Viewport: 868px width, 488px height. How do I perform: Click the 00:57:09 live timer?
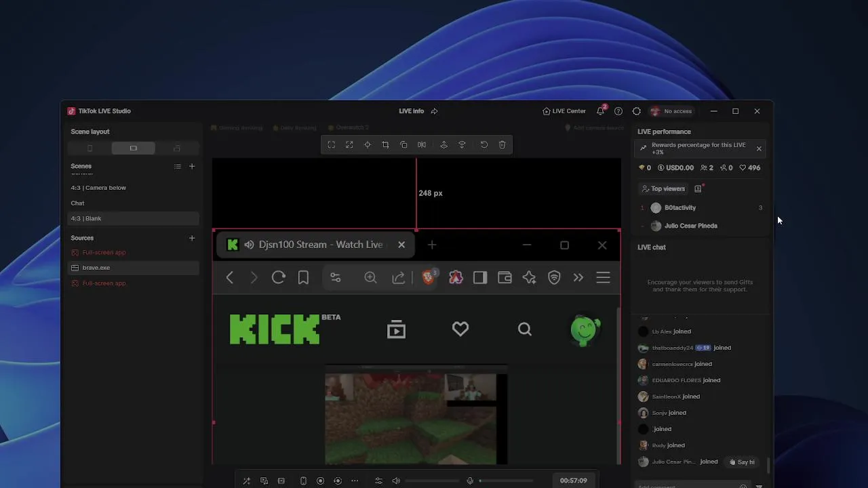tap(573, 481)
